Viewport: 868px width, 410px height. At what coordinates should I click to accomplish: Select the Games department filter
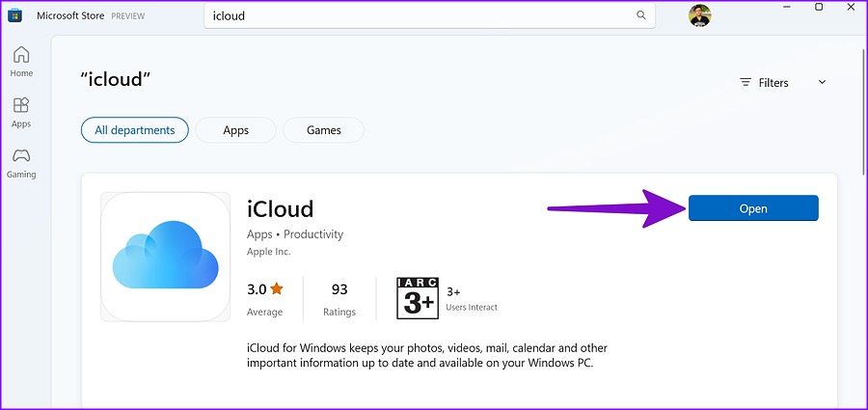pos(324,130)
